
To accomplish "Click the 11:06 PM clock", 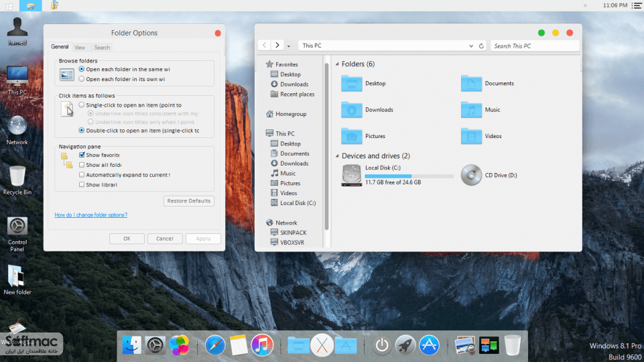I will [x=615, y=5].
